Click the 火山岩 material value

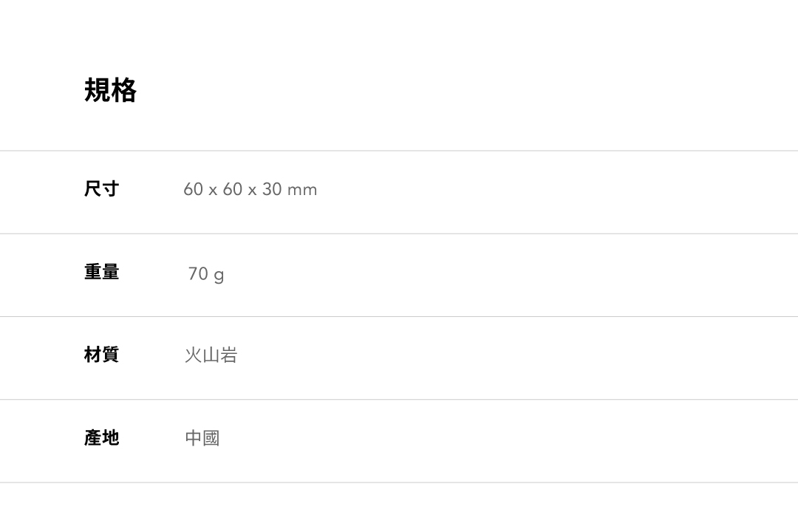211,355
